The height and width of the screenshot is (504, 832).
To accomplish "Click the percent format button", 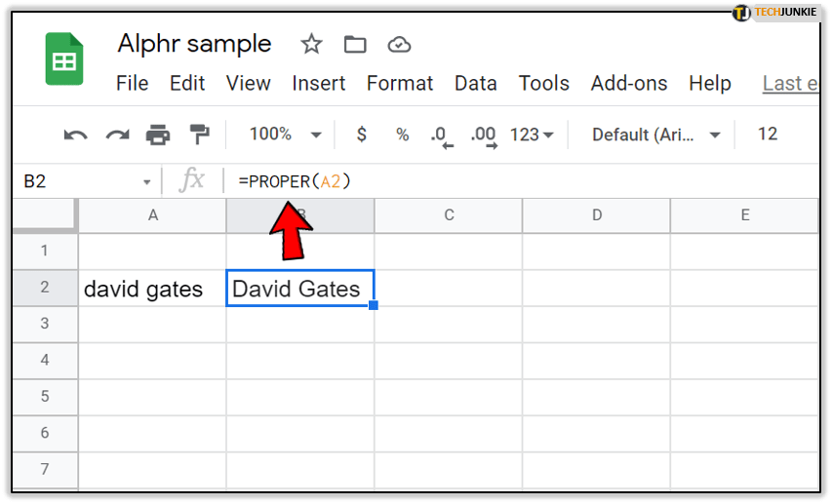I will (402, 135).
